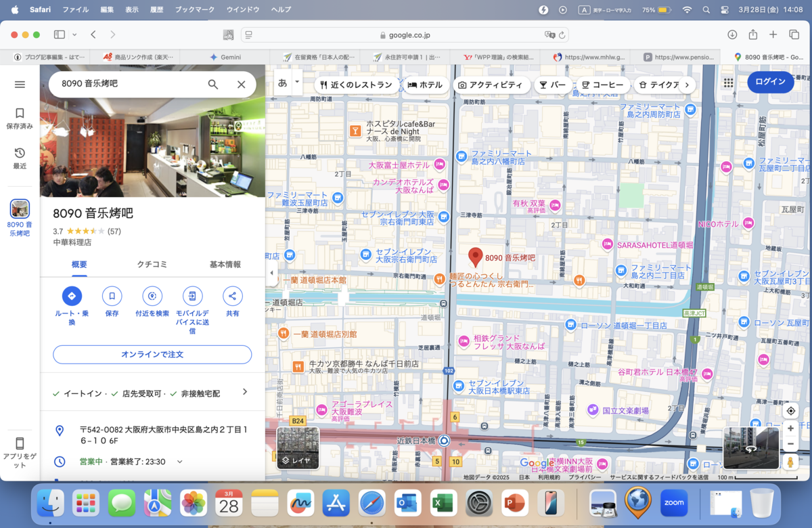Click Safari share icon
Image resolution: width=812 pixels, height=528 pixels.
click(x=752, y=35)
